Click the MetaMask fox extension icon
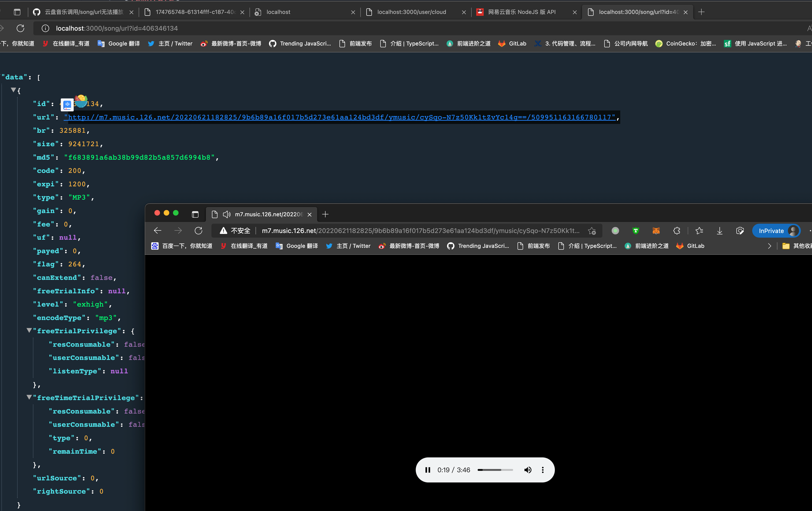Screen dimensions: 812x511 (x=656, y=231)
